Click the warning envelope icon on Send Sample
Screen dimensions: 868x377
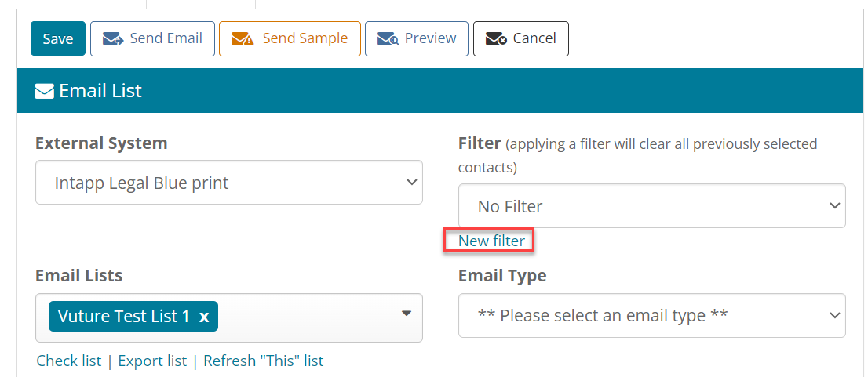pos(242,38)
